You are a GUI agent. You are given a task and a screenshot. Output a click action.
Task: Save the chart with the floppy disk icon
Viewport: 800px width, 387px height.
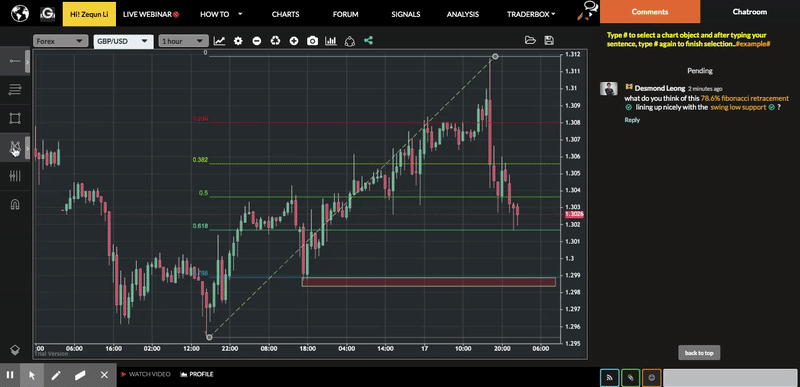549,41
